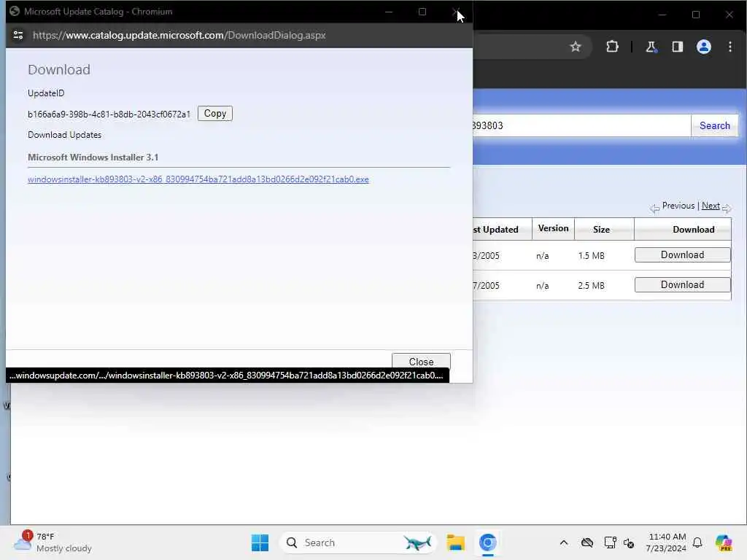The image size is (747, 560).
Task: Maximize the Microsoft Update Catalog popup window
Action: tap(422, 12)
